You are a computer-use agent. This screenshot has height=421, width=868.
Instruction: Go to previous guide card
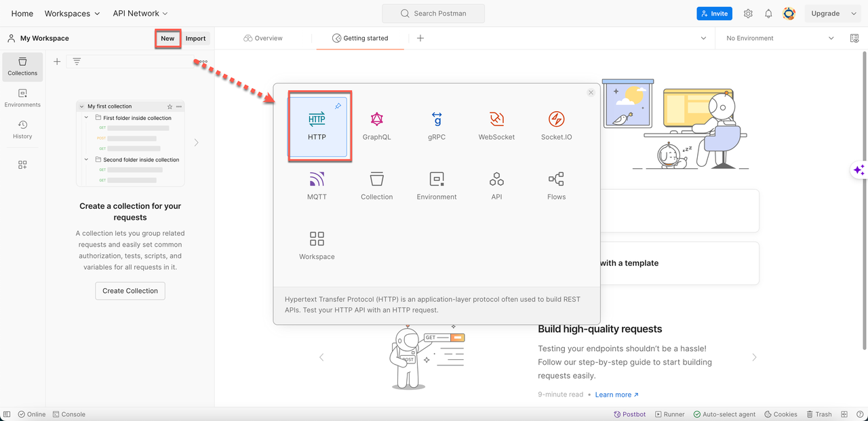pyautogui.click(x=321, y=357)
